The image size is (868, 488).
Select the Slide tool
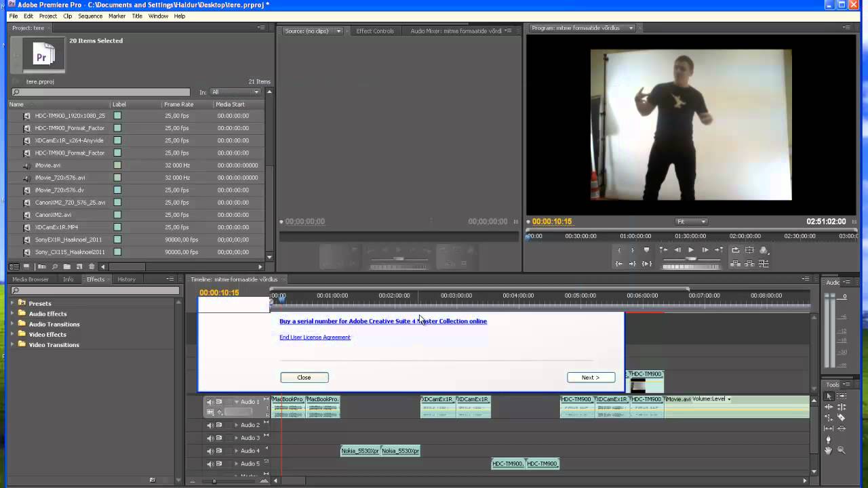842,428
